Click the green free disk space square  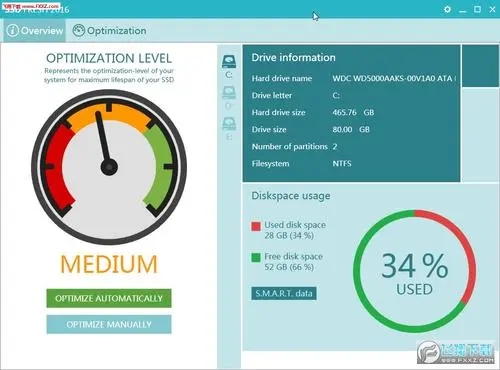tap(256, 258)
